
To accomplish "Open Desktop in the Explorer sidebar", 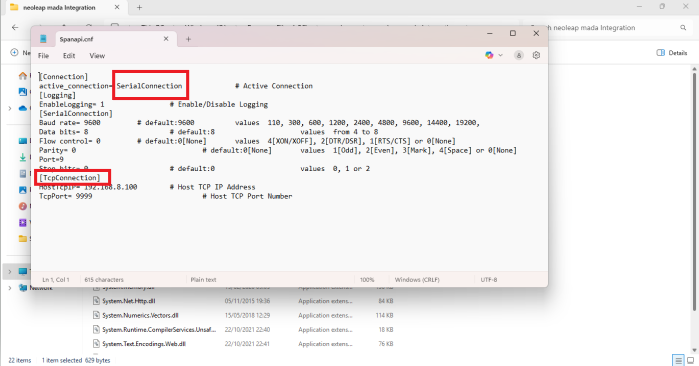I will point(23,141).
